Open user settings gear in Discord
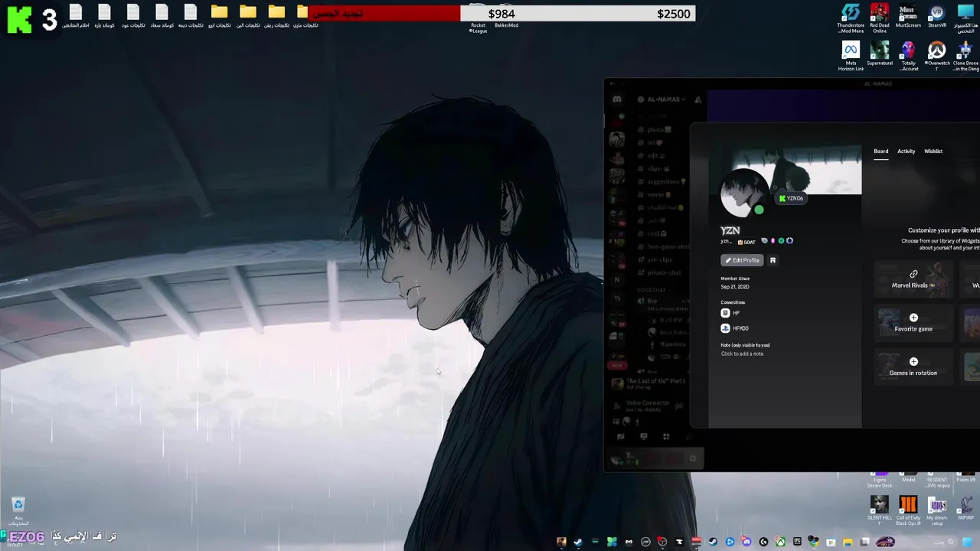 (693, 458)
